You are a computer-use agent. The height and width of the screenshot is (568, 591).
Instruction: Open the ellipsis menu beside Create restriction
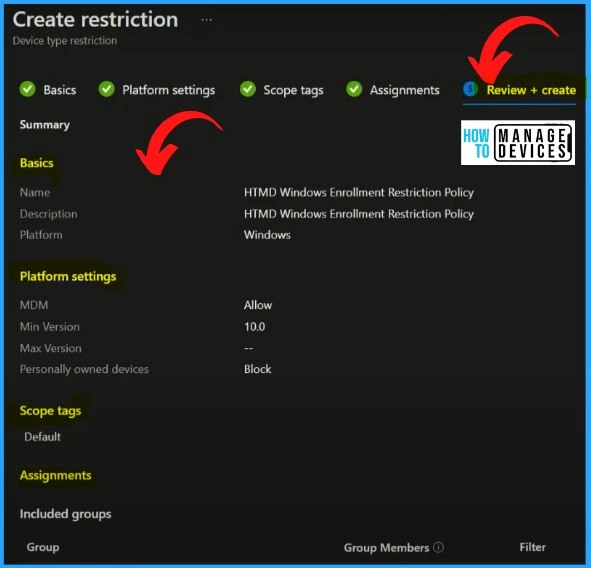click(x=207, y=20)
